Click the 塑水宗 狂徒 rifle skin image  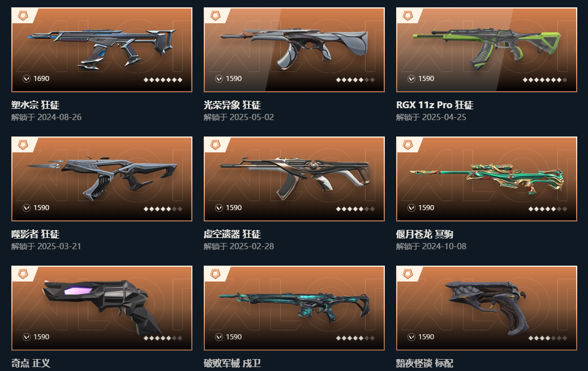[102, 50]
